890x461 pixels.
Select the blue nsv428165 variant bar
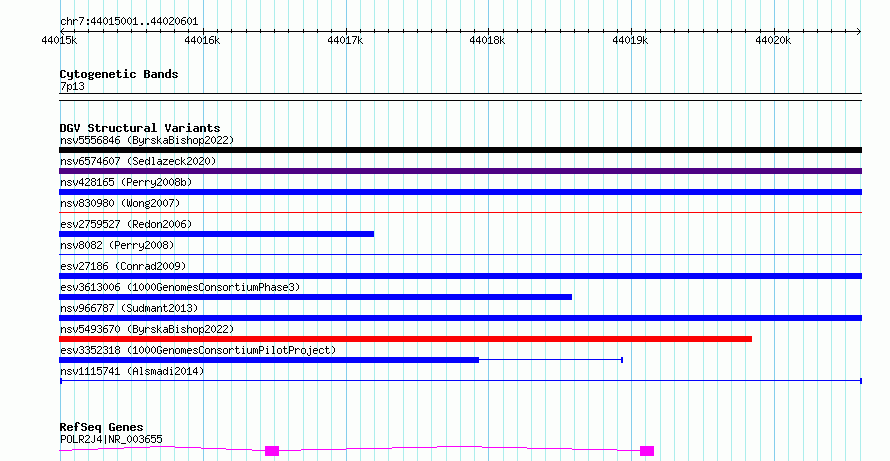coord(460,192)
